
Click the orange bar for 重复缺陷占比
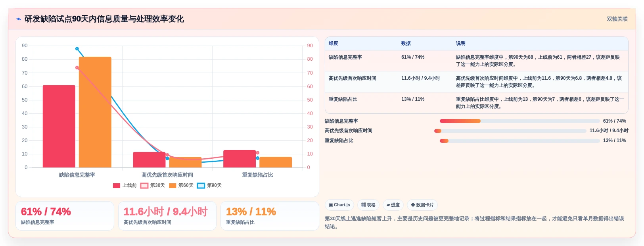[276, 162]
